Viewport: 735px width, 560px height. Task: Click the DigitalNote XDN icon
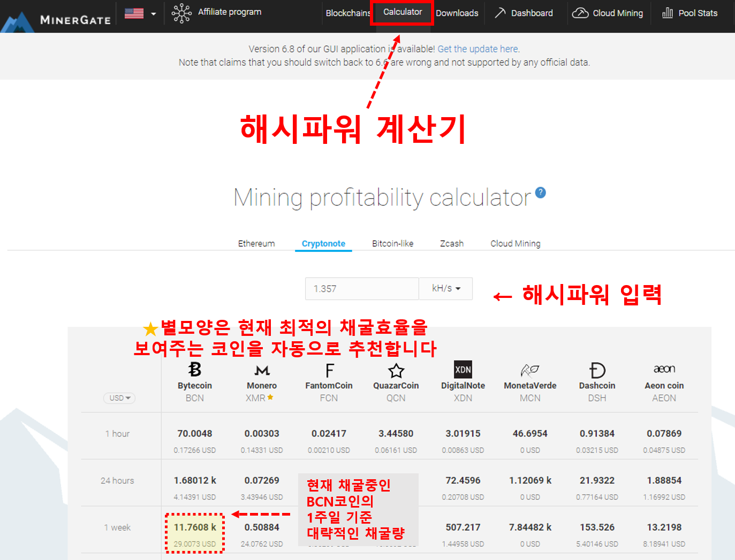(463, 370)
